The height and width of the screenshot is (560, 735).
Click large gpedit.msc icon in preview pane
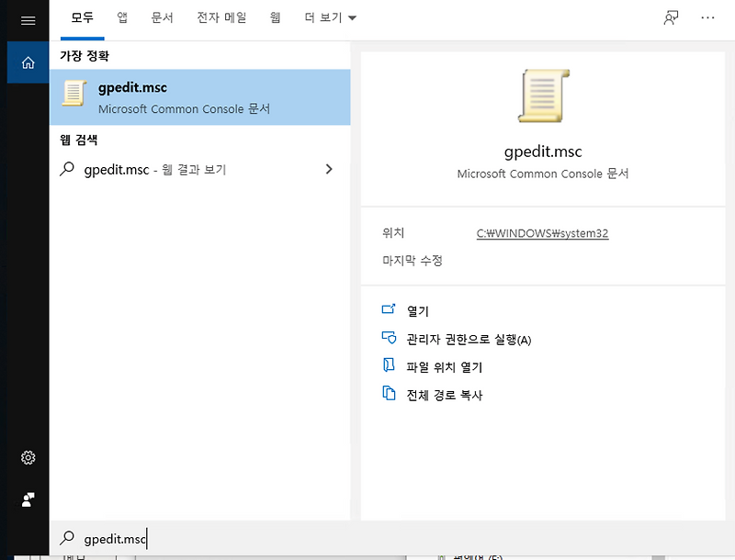pyautogui.click(x=543, y=96)
